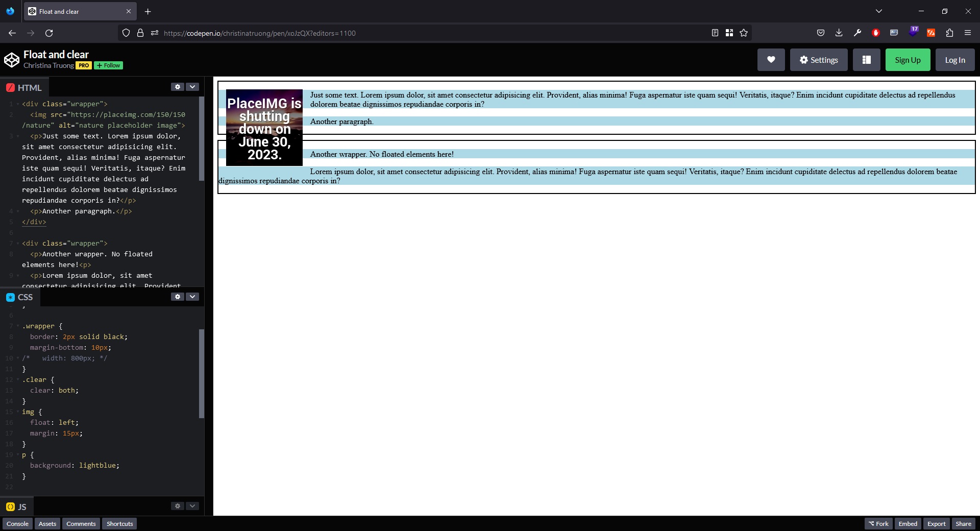Click the Log In button

(x=955, y=60)
